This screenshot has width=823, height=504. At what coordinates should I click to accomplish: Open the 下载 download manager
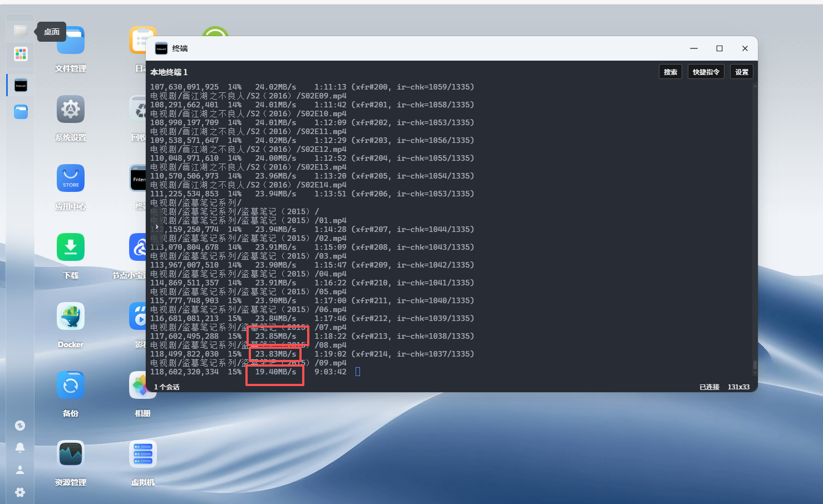[70, 247]
